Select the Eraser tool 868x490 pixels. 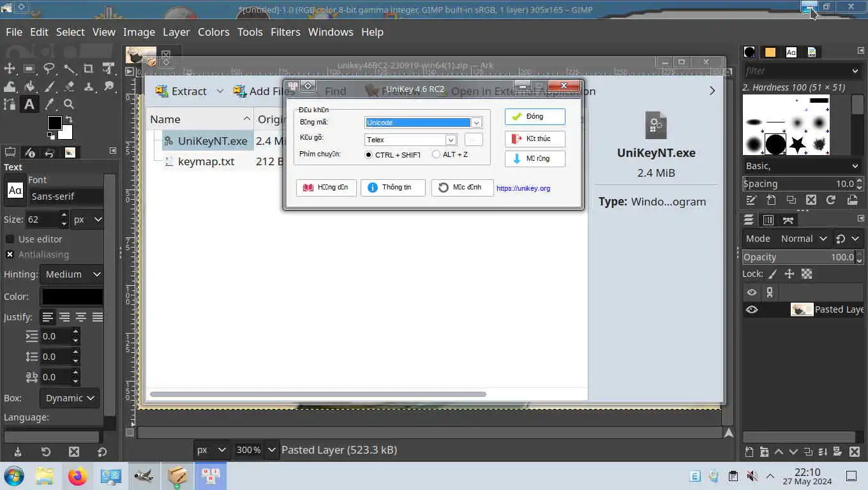(x=69, y=86)
